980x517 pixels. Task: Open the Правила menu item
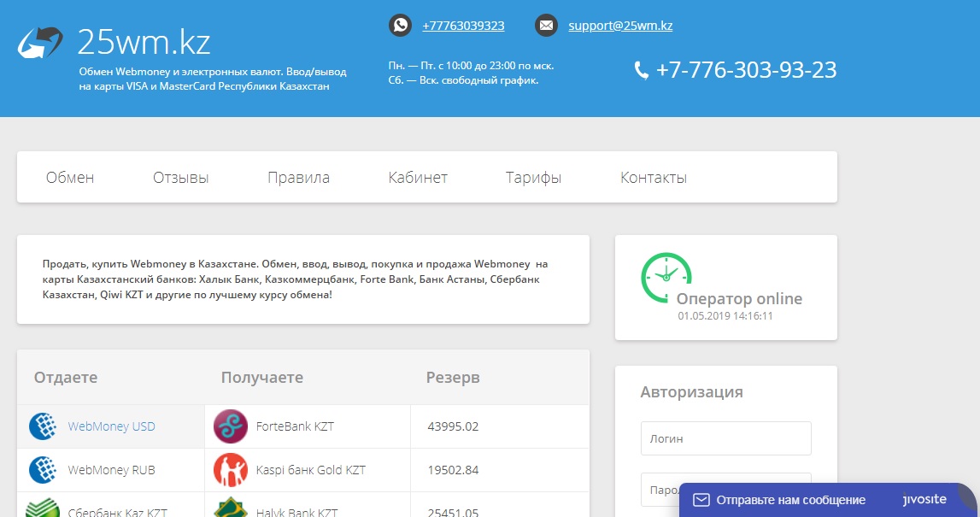pyautogui.click(x=298, y=178)
